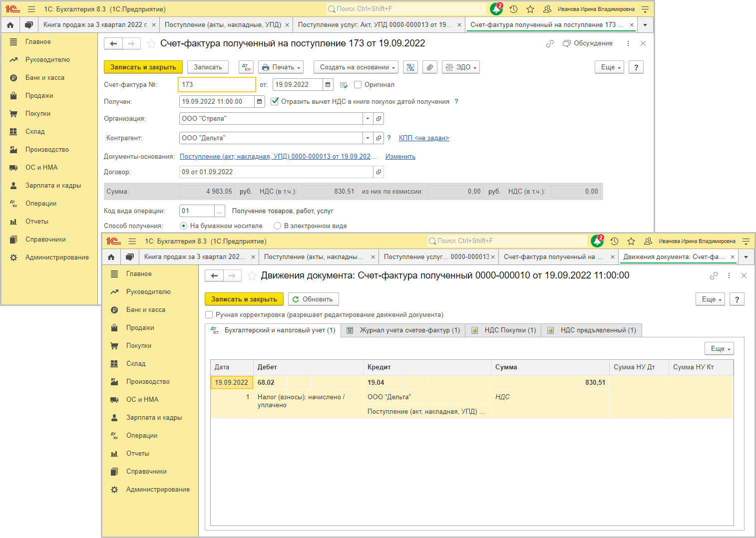
Task: Open Зарплата и кадры section in the front window sidebar
Action: tap(154, 418)
